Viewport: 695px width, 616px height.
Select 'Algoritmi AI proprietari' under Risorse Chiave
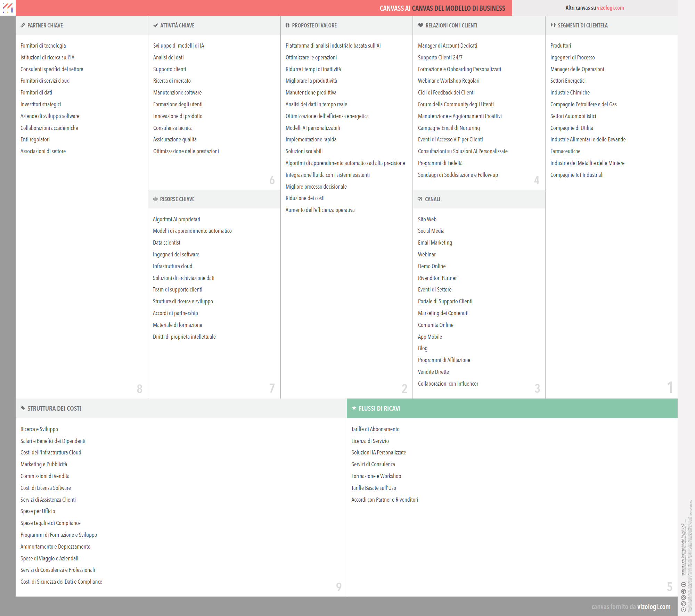point(177,219)
